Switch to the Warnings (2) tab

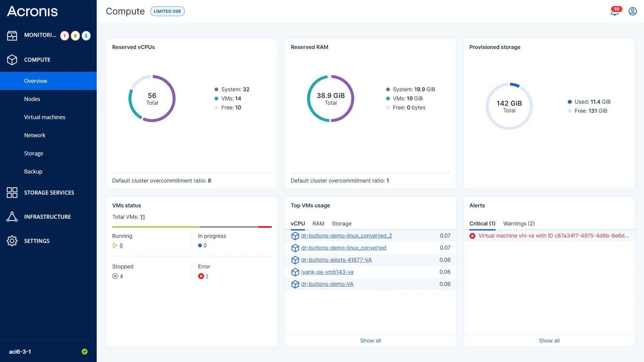(x=519, y=224)
